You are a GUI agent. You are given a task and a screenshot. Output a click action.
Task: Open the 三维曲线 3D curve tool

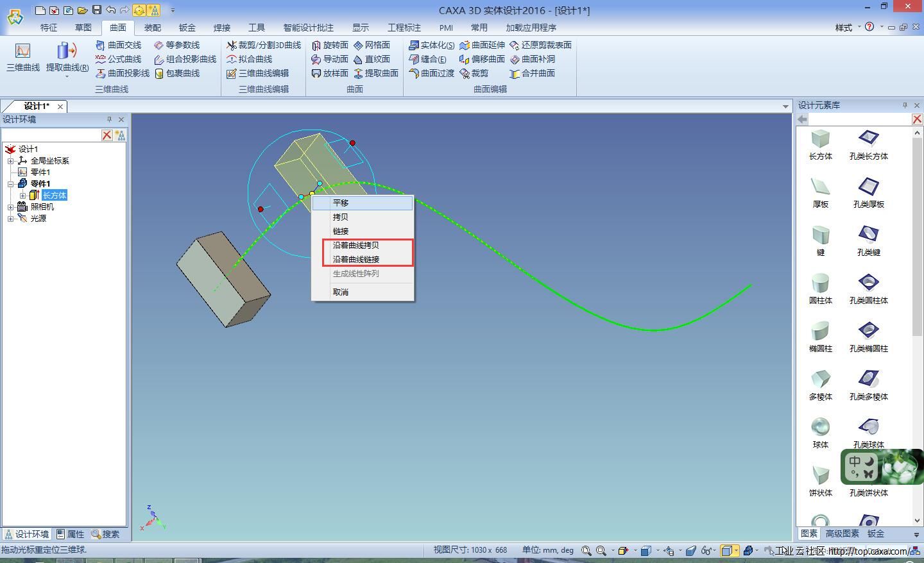23,57
